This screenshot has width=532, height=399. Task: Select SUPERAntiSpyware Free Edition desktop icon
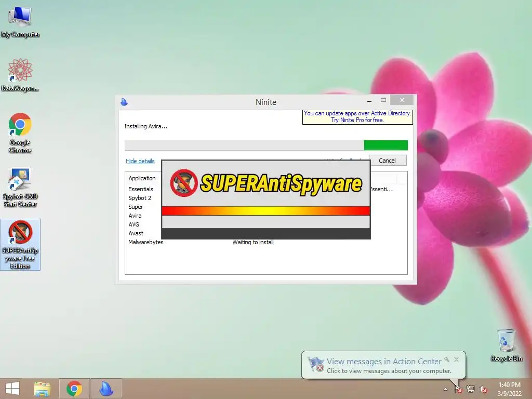click(20, 245)
